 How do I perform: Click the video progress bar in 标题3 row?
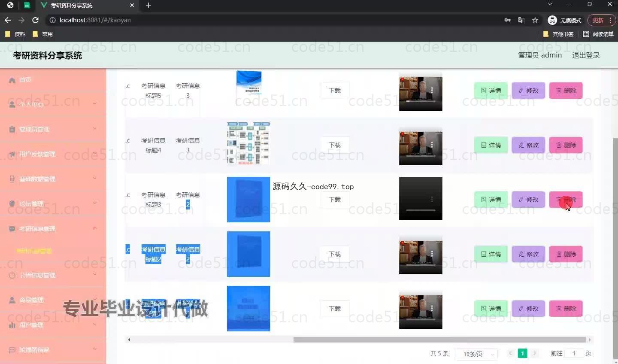tap(421, 210)
